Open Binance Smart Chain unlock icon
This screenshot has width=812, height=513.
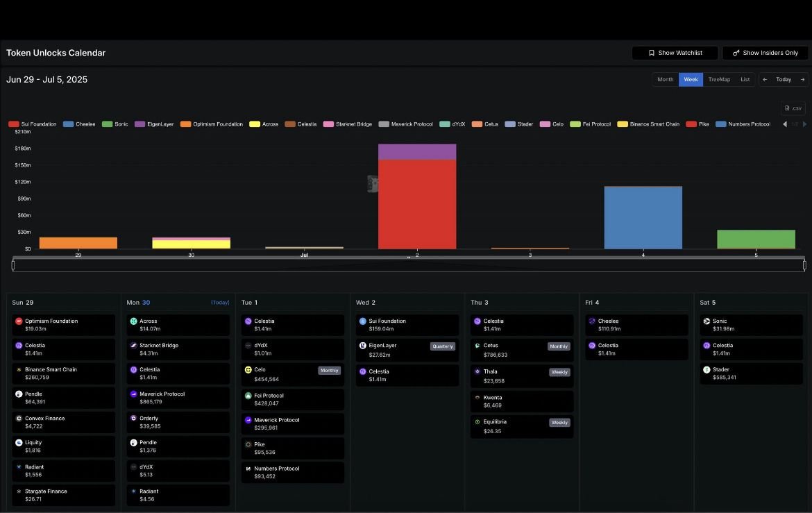point(19,370)
